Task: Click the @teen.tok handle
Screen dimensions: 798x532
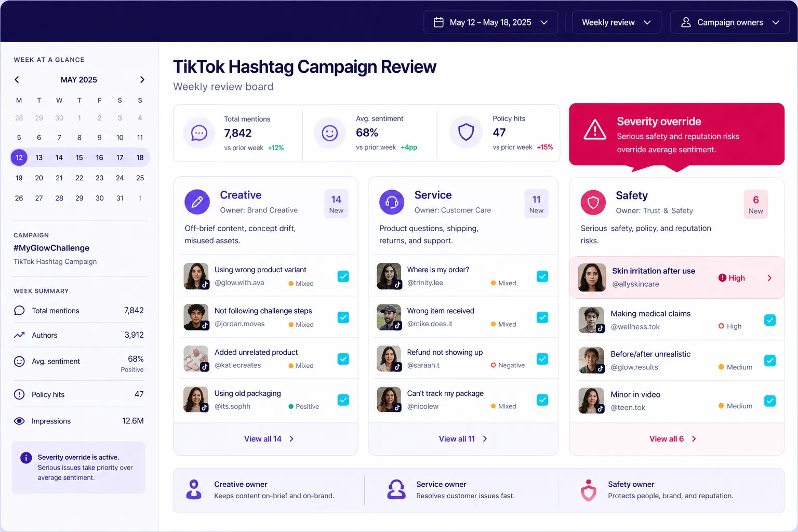Action: tap(628, 408)
